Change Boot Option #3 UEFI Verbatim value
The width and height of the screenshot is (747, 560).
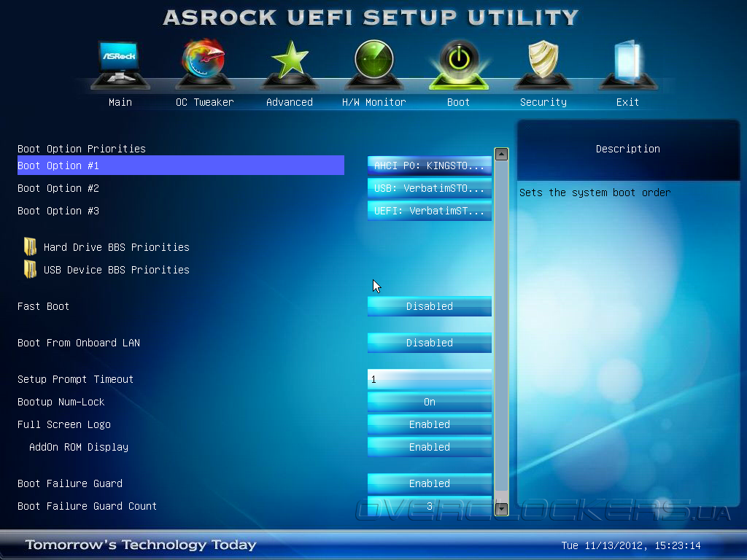click(x=429, y=211)
